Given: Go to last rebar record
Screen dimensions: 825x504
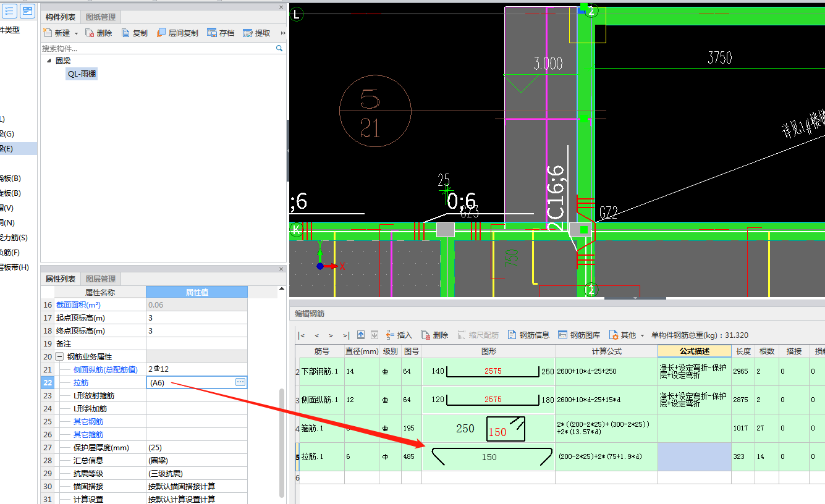Looking at the screenshot, I should [346, 335].
